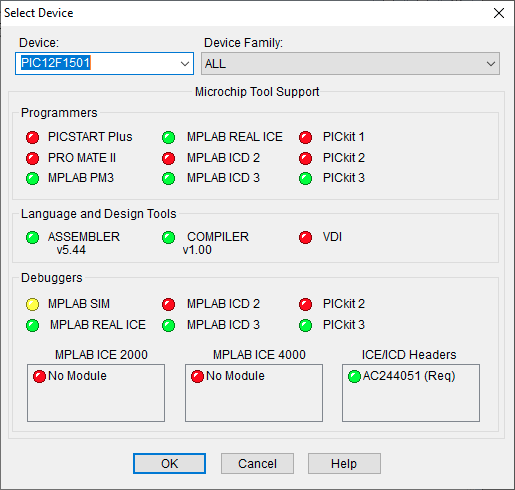Click green indicator for Debuggers MPLAB REAL ICE
The width and height of the screenshot is (515, 490).
33,325
